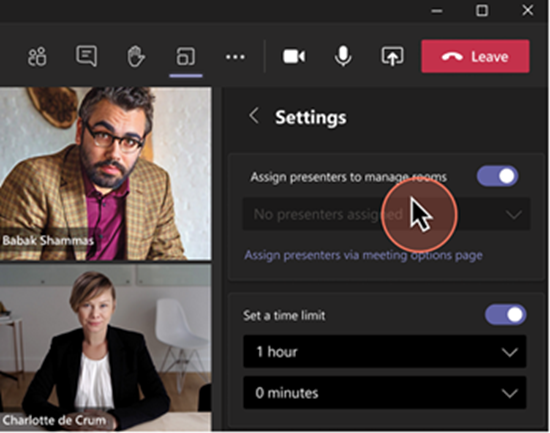The height and width of the screenshot is (433, 550).
Task: Expand the No presenters assigned dropdown
Action: click(x=386, y=214)
